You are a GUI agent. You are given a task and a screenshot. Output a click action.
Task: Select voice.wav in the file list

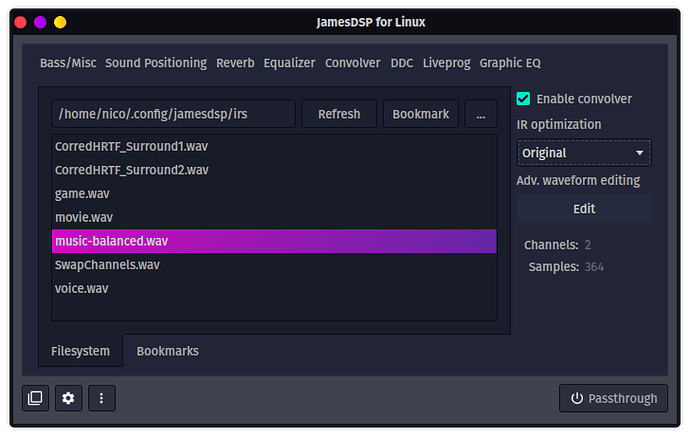click(x=274, y=289)
